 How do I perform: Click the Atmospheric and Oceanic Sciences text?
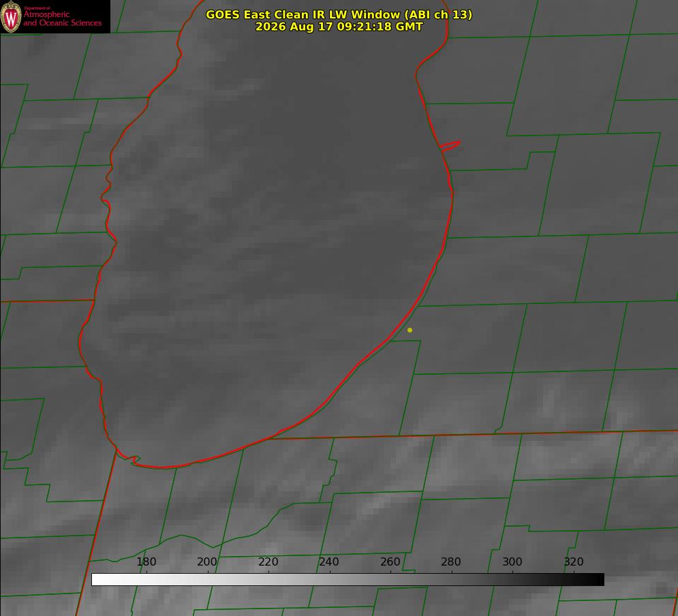[62, 18]
